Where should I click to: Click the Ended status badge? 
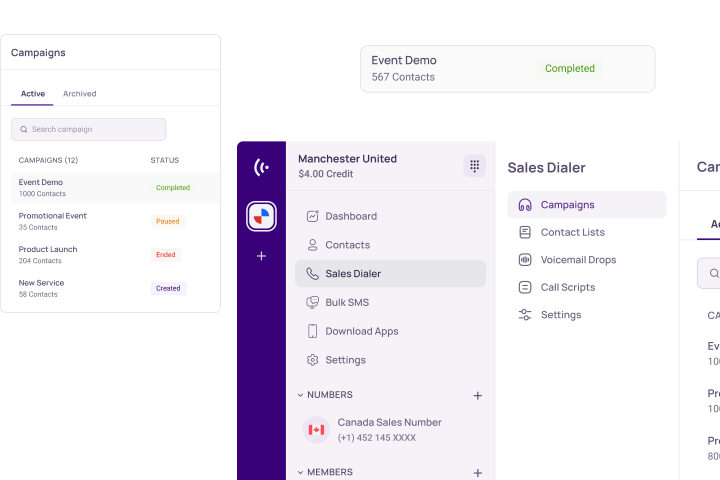click(166, 255)
